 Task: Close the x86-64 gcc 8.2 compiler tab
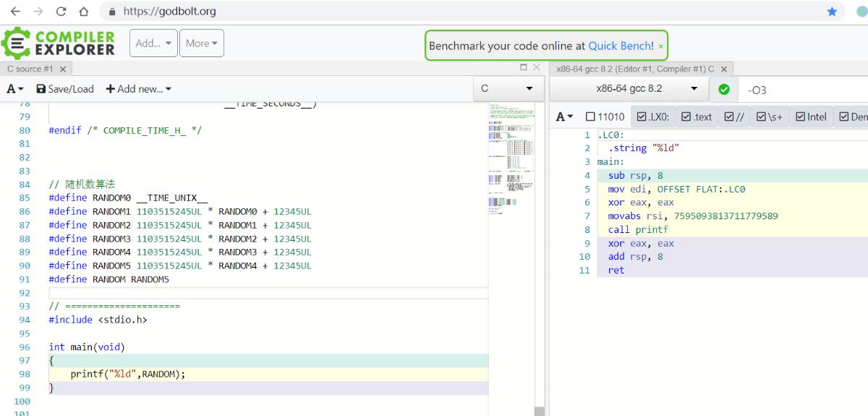724,69
